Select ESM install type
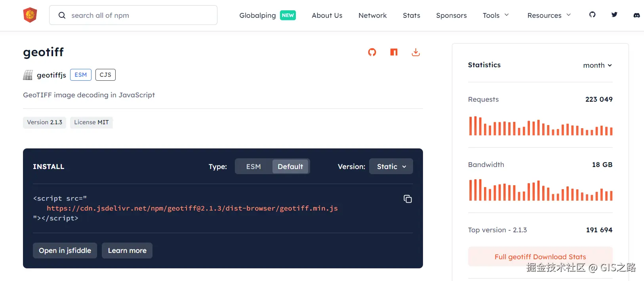Viewport: 644px width, 281px height. [x=253, y=167]
